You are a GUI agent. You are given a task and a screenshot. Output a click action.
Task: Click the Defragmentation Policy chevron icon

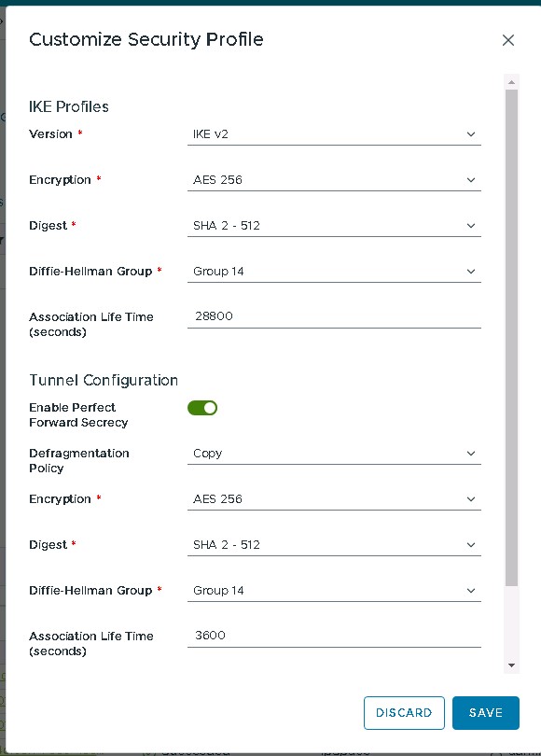click(x=471, y=454)
